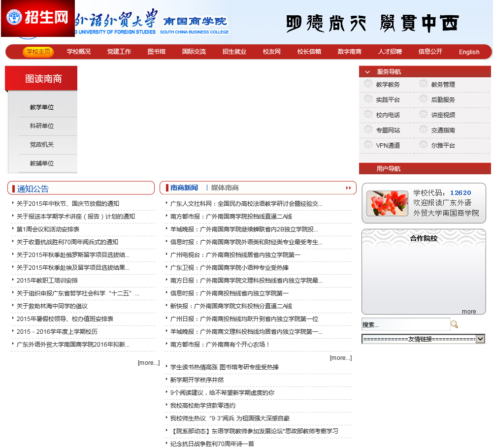The height and width of the screenshot is (448, 493).
Task: Open the 教学教务 service link
Action: (388, 85)
